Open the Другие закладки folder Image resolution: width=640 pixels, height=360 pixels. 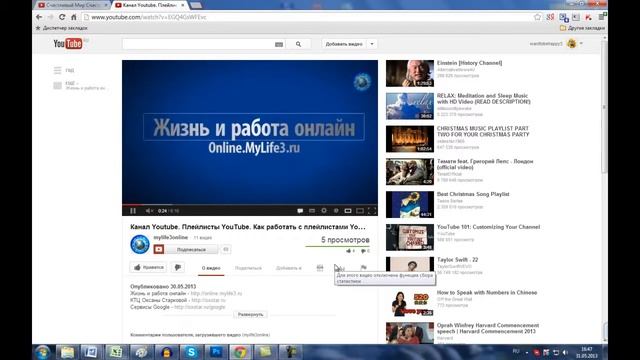[582, 28]
